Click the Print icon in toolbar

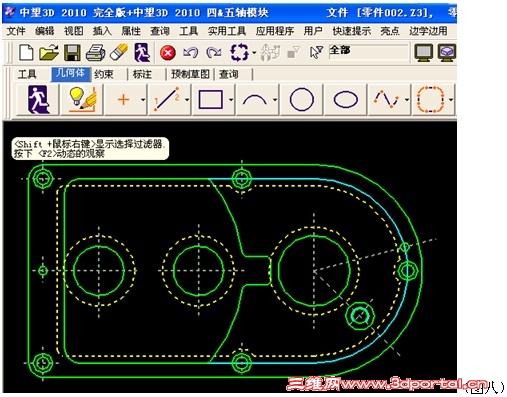[x=95, y=53]
